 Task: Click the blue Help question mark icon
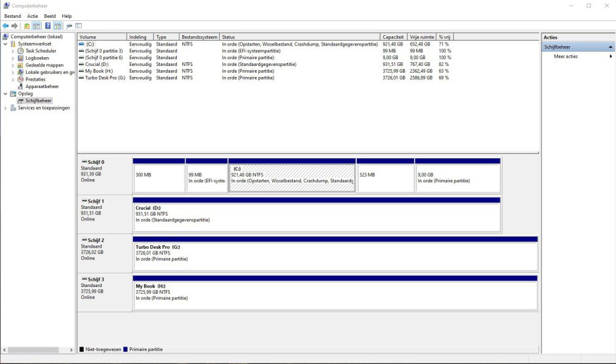[x=47, y=26]
